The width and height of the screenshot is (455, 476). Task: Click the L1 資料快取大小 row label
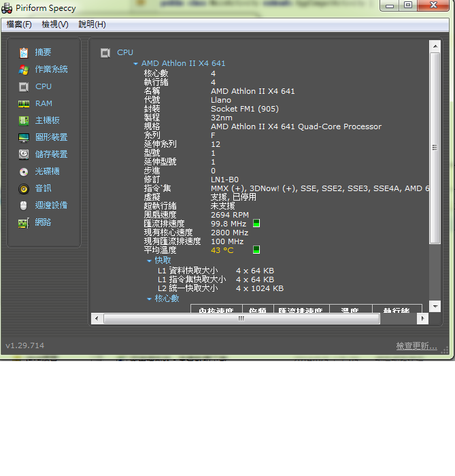[188, 271]
